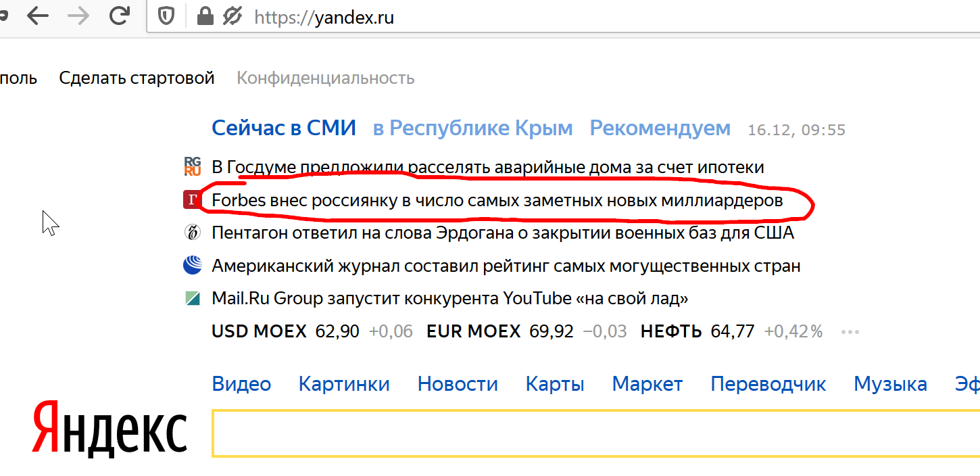980x476 pixels.
Task: Open the tracking protection shield icon
Action: 166,16
